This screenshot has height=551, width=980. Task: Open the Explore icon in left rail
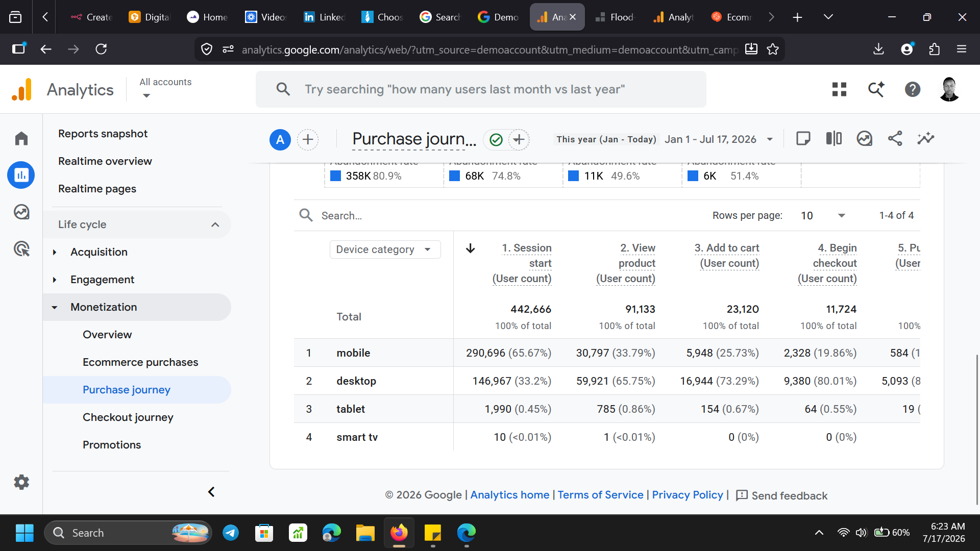[x=21, y=212]
